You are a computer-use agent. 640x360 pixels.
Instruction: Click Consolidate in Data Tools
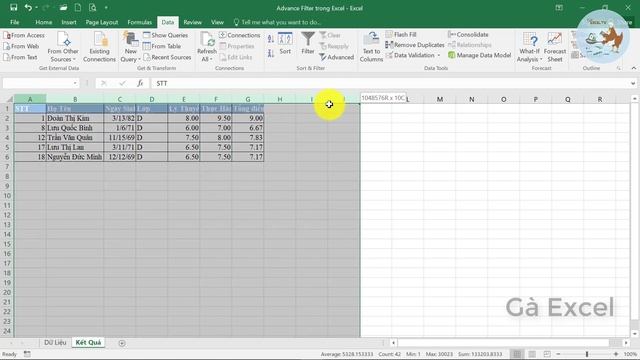pyautogui.click(x=468, y=35)
